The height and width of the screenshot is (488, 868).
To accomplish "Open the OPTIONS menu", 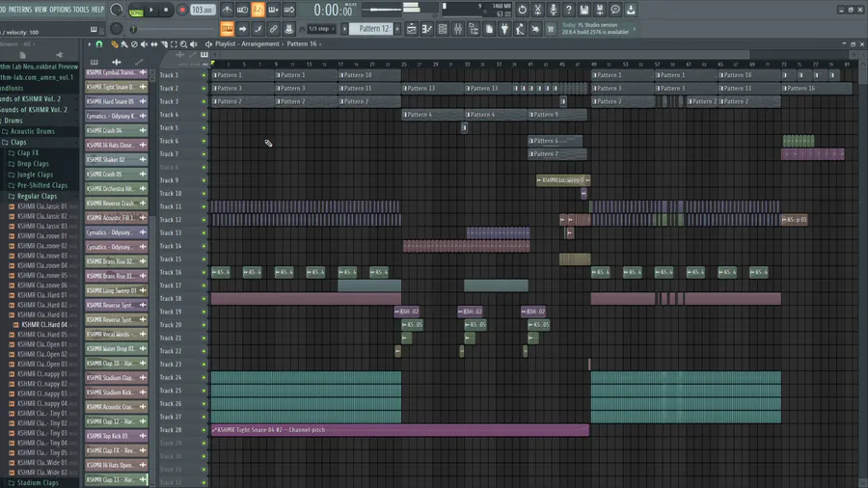I will (x=61, y=10).
